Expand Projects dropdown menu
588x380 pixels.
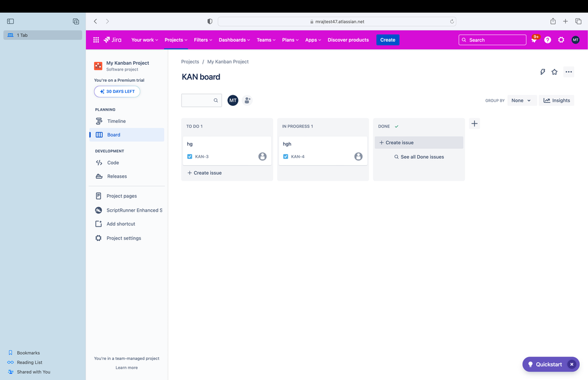175,40
